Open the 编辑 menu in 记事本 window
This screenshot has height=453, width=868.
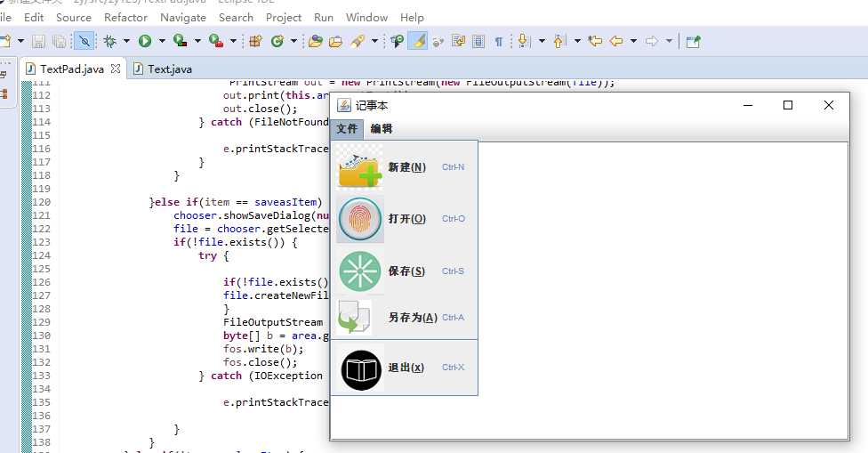point(382,128)
